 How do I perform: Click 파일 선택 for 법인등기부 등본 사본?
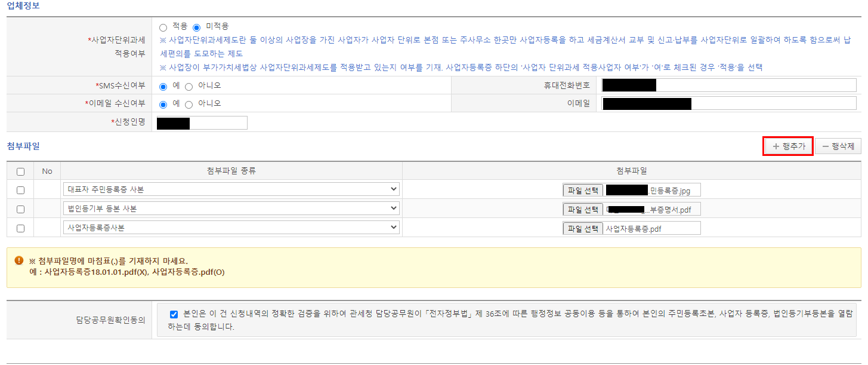click(583, 210)
